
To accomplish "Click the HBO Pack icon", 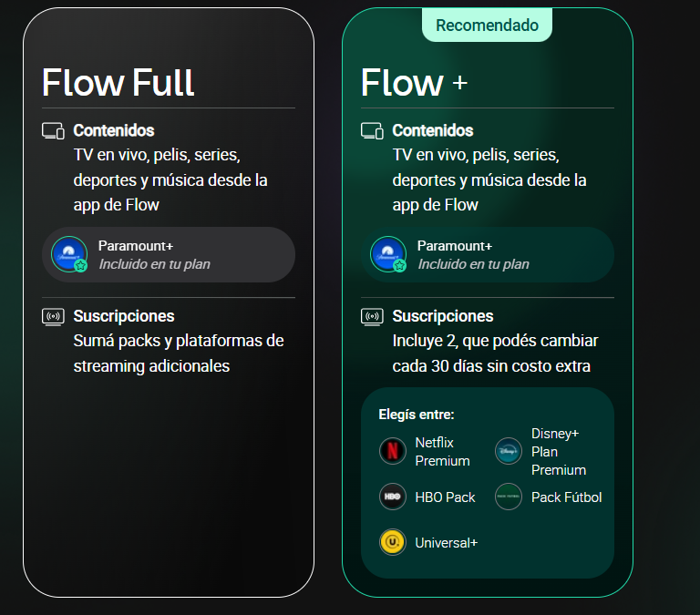I will (x=393, y=497).
